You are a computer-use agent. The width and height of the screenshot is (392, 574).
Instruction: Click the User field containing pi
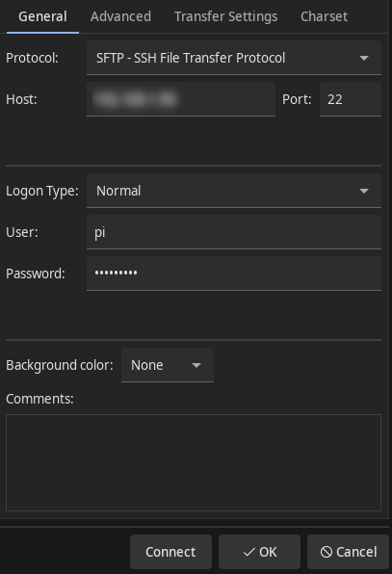234,232
